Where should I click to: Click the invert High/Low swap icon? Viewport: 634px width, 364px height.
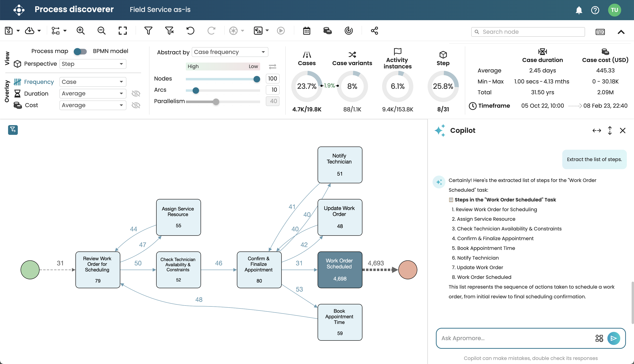[x=272, y=66]
